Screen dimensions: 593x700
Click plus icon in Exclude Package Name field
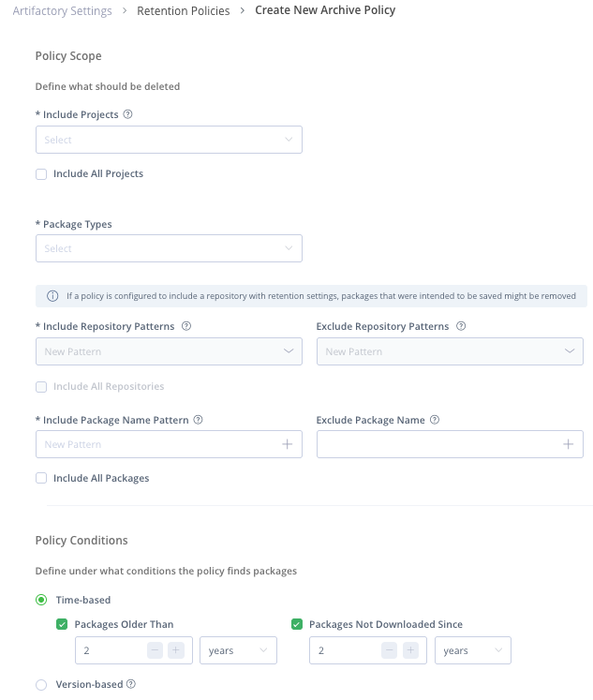coord(568,444)
